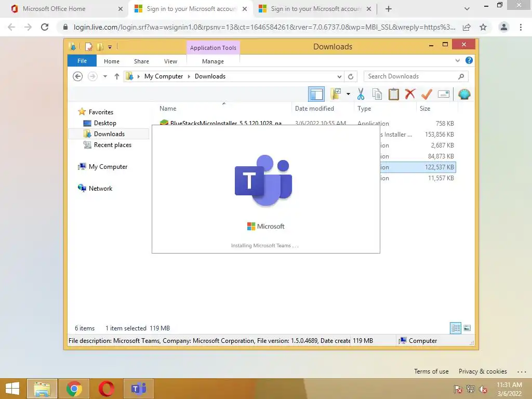Select Downloads in the navigation pane

[109, 134]
